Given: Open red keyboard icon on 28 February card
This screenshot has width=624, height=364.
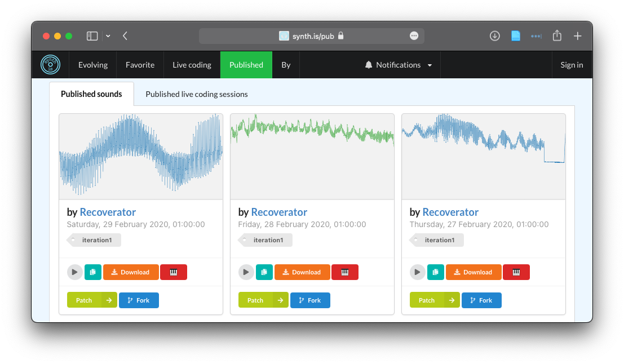Looking at the screenshot, I should coord(345,272).
